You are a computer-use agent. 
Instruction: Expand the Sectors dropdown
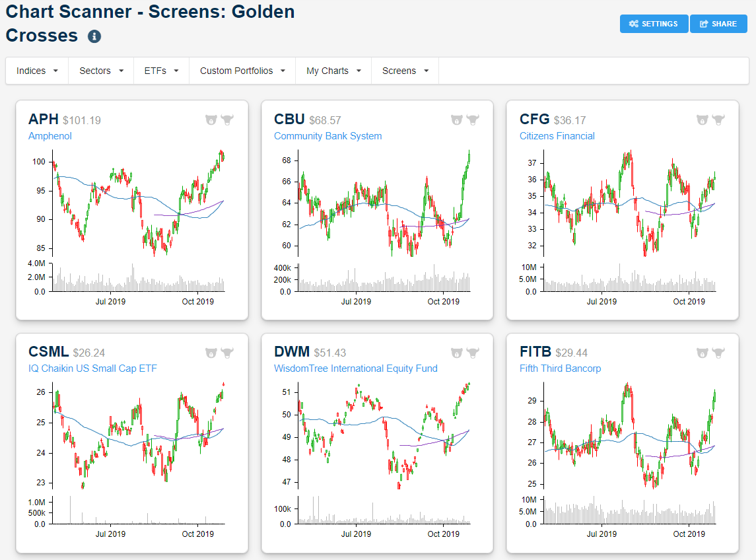click(100, 71)
